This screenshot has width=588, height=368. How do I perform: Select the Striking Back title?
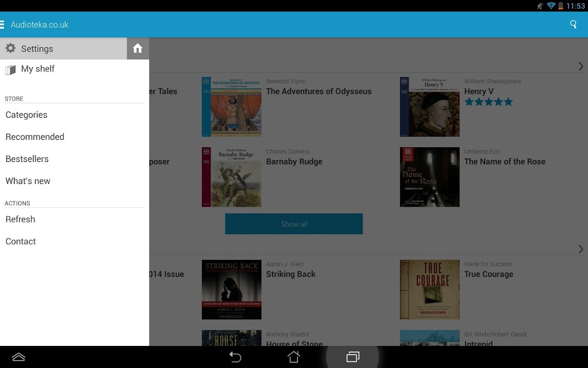[291, 274]
